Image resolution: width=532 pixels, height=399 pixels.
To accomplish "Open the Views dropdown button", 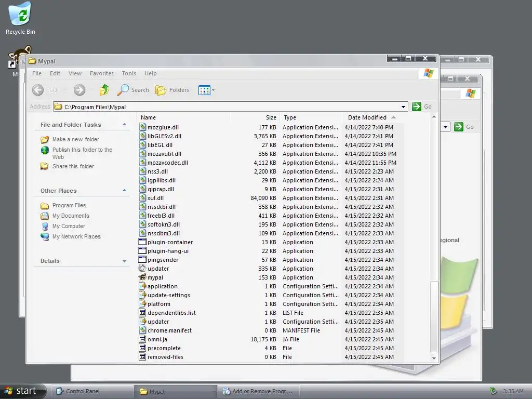I will (206, 90).
